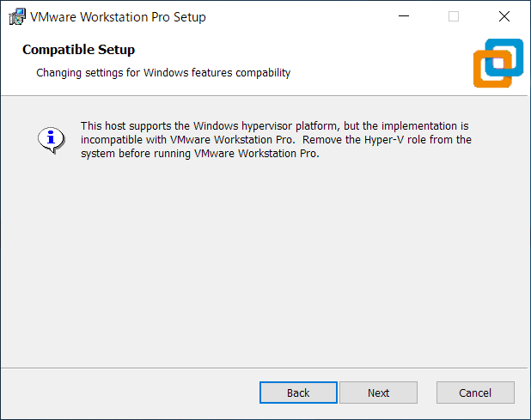531x420 pixels.
Task: Click the blue information speech bubble icon
Action: [x=52, y=140]
